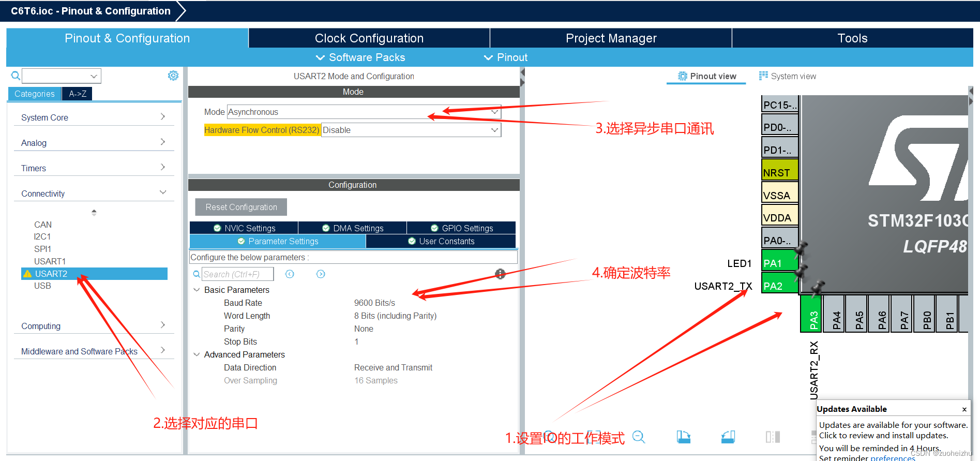Focus the parameter Search (Ctrl+F) field

pos(237,274)
